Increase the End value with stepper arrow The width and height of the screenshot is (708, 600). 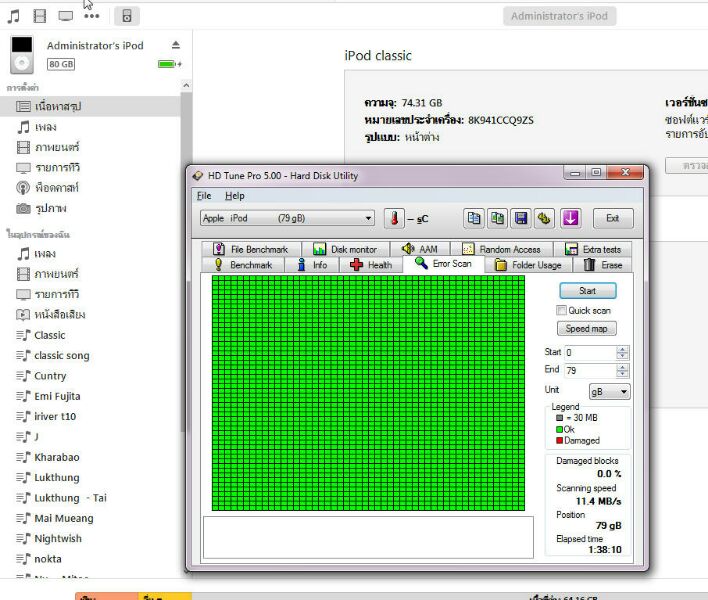pyautogui.click(x=623, y=367)
